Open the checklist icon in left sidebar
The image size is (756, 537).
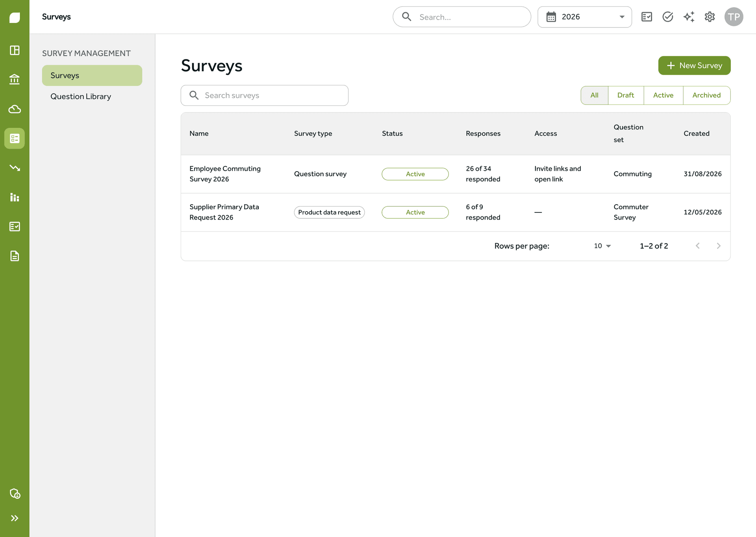click(15, 227)
